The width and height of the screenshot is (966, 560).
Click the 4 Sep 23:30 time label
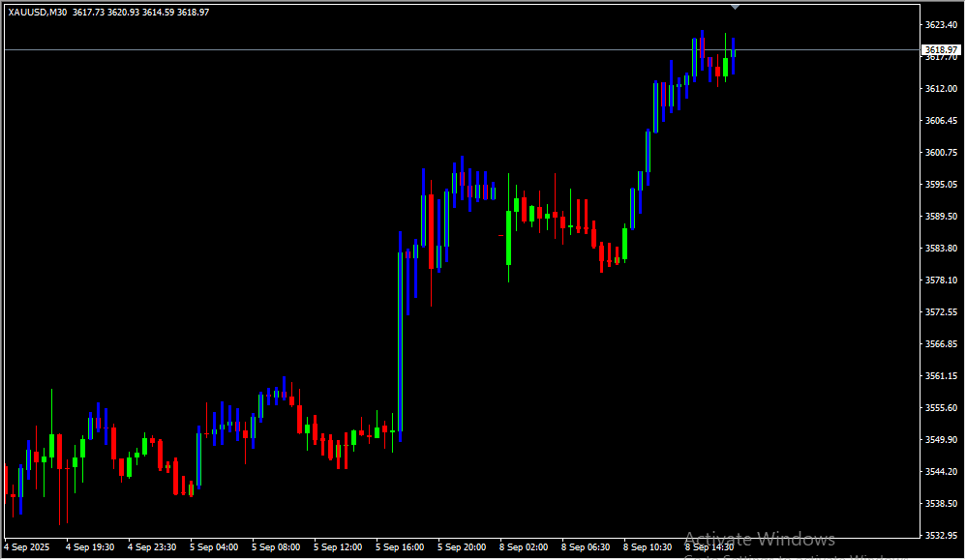(152, 547)
